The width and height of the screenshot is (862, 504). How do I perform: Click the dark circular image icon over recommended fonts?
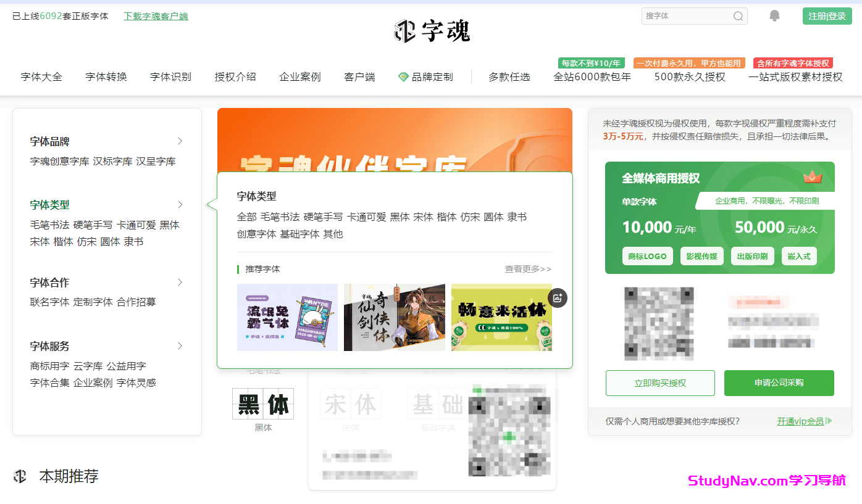pos(558,298)
